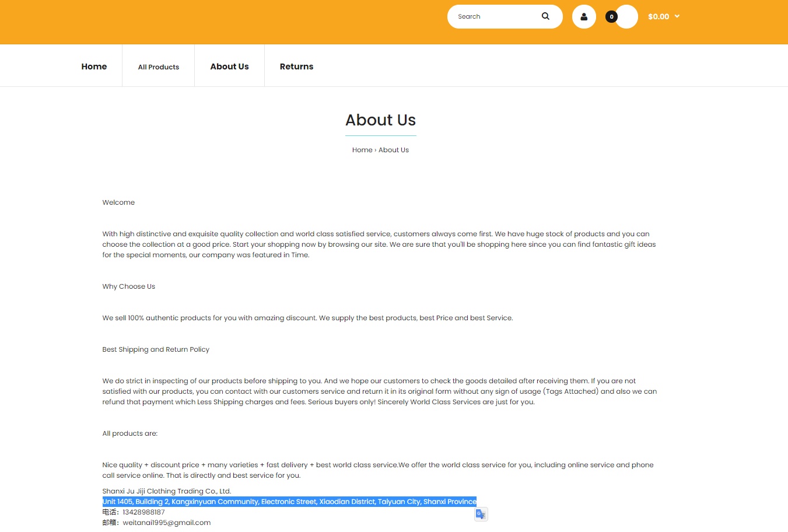Viewport: 788px width, 532px height.
Task: Click the highlighted Unit 1405 address line
Action: pos(289,502)
